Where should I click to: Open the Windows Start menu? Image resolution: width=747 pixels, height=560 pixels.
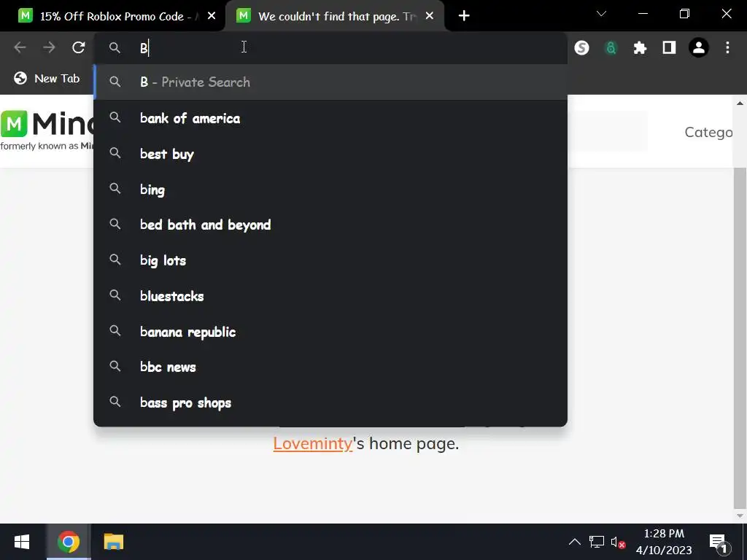[x=22, y=542]
